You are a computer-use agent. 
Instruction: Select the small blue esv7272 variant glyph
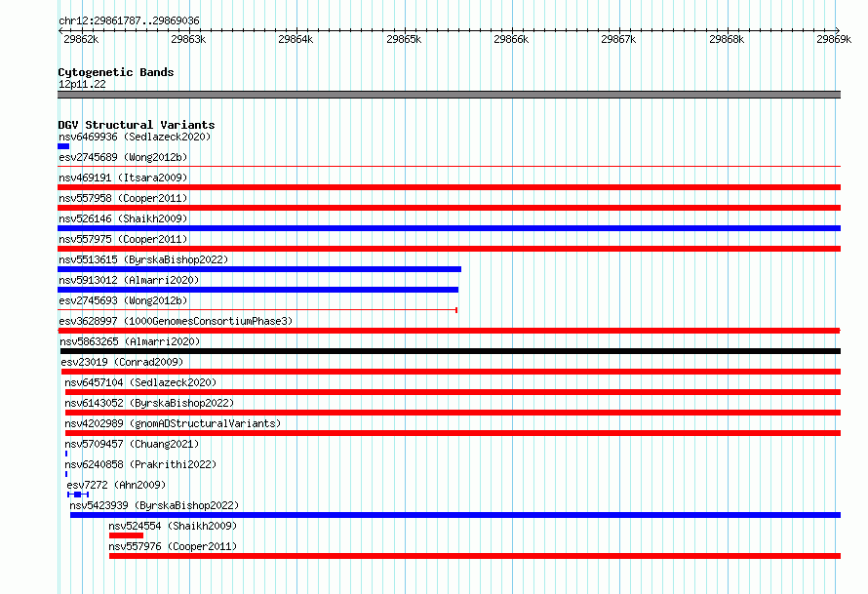tap(78, 495)
